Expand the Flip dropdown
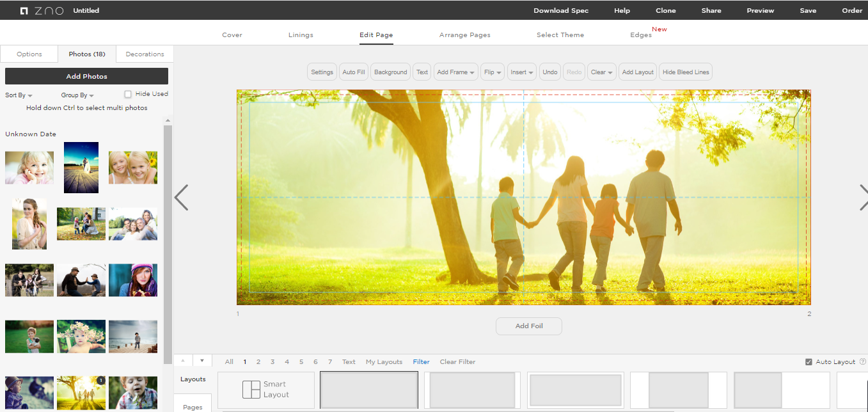Viewport: 868px width, 412px height. point(493,72)
